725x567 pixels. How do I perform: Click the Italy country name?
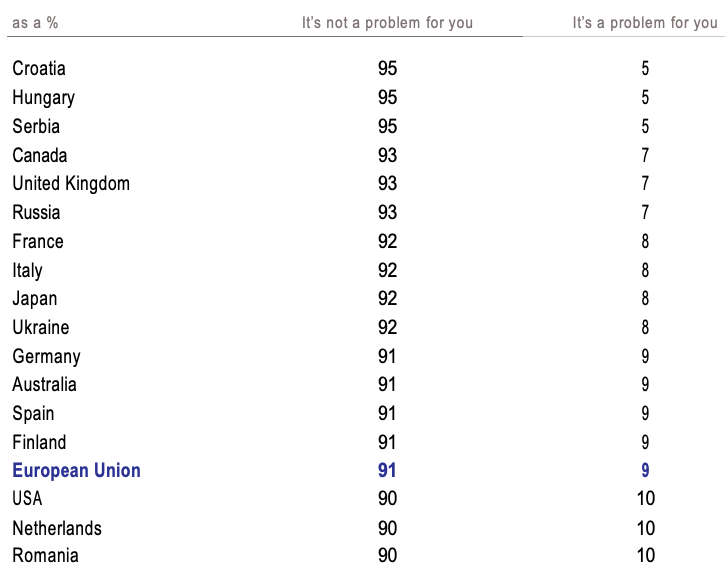[27, 270]
